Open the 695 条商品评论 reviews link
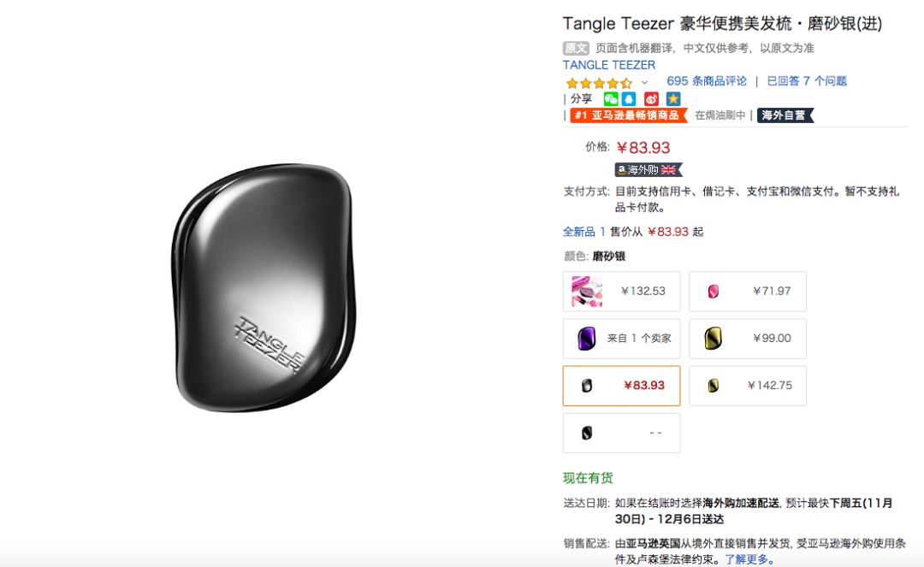Viewport: 924px width, 567px height. [x=707, y=81]
